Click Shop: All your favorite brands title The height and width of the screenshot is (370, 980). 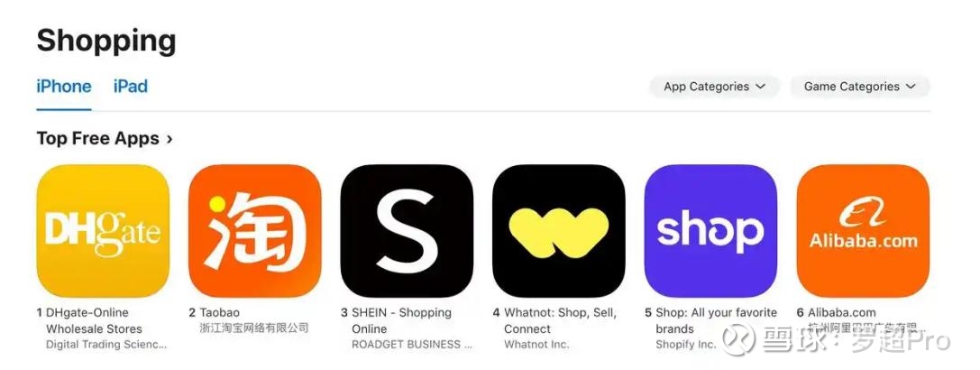coord(716,320)
